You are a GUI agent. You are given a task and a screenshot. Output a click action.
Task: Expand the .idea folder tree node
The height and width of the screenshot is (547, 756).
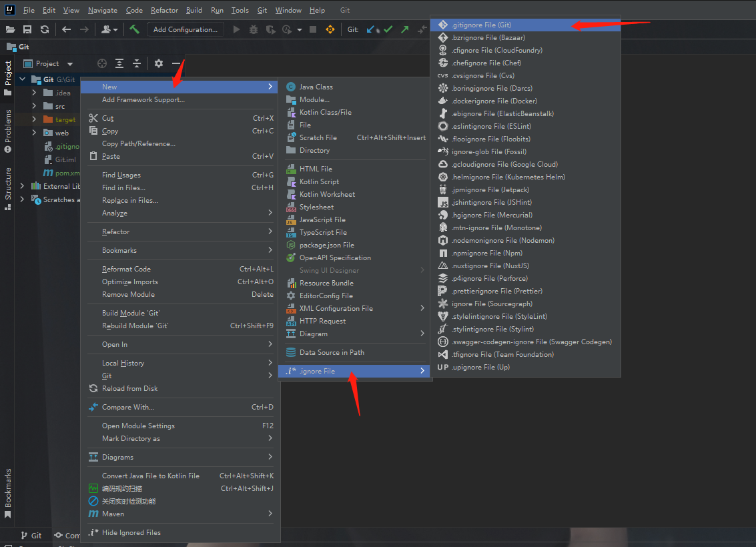click(x=34, y=93)
